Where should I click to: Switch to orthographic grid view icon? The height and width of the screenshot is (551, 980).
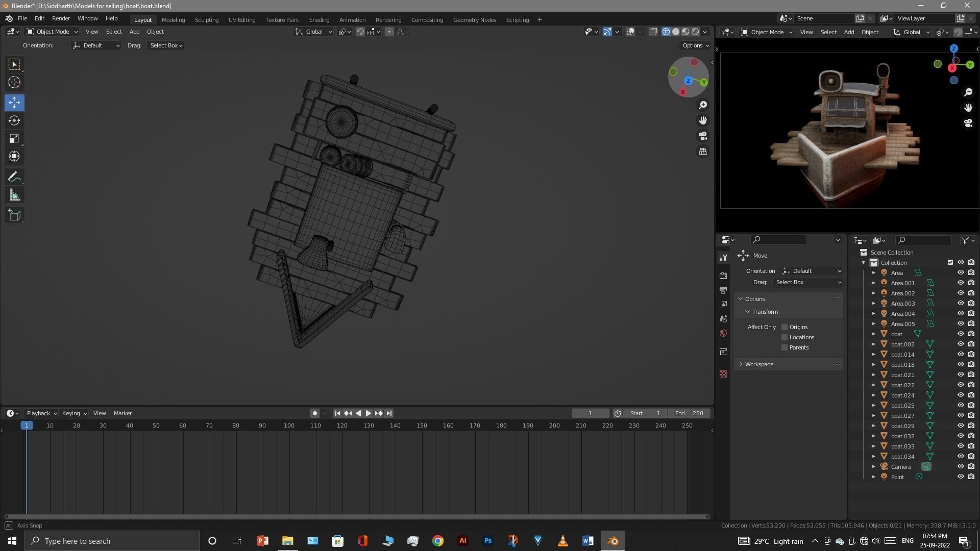(x=703, y=152)
